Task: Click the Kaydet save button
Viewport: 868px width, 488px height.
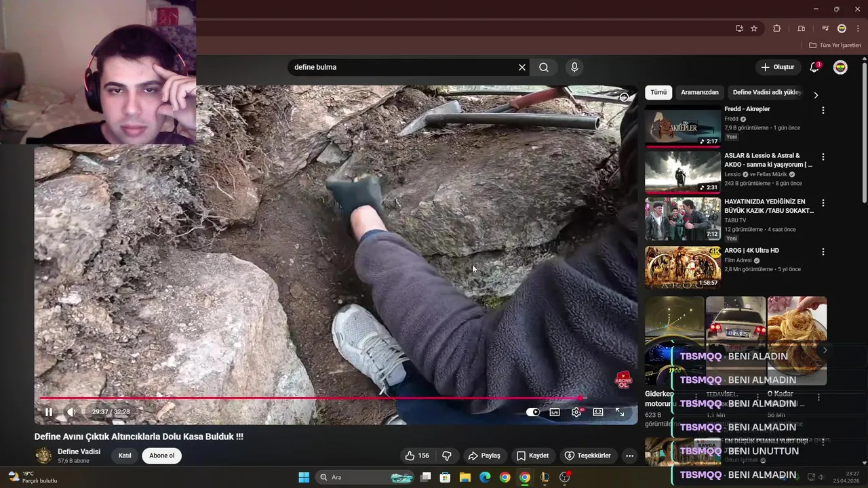Action: pos(532,455)
